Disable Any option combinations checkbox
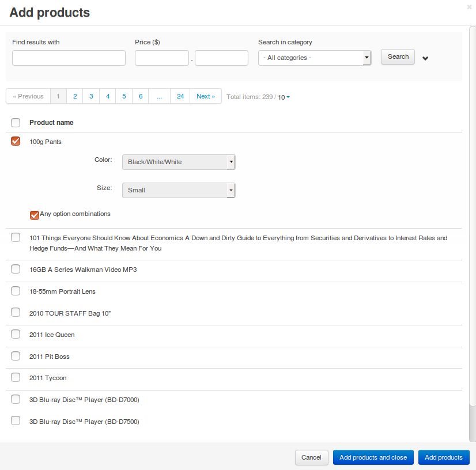The width and height of the screenshot is (476, 470). pos(35,215)
